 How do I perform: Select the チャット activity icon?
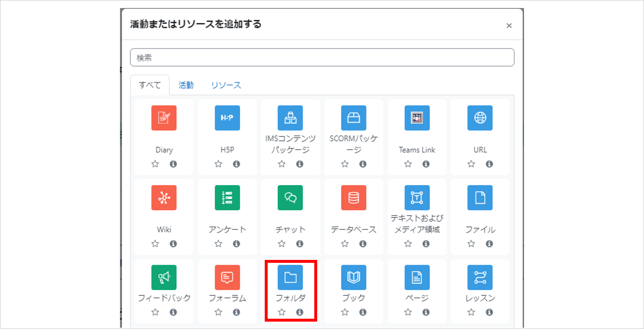point(290,198)
